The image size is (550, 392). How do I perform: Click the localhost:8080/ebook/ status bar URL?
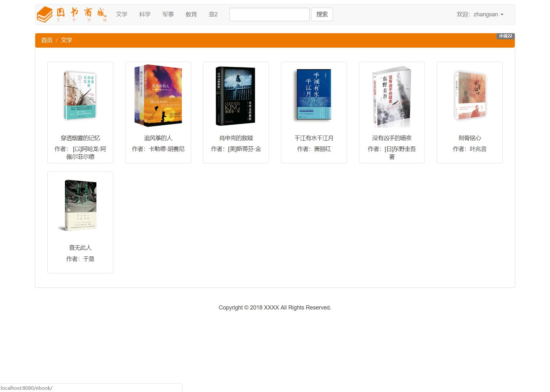tap(27, 388)
